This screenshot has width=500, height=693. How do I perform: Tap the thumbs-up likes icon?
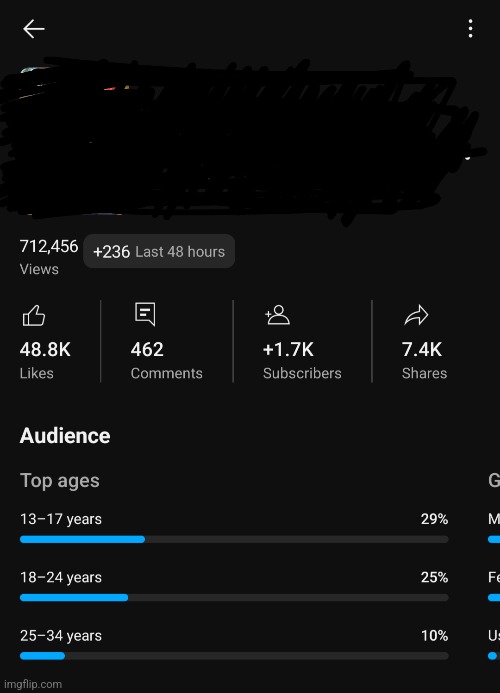point(34,316)
